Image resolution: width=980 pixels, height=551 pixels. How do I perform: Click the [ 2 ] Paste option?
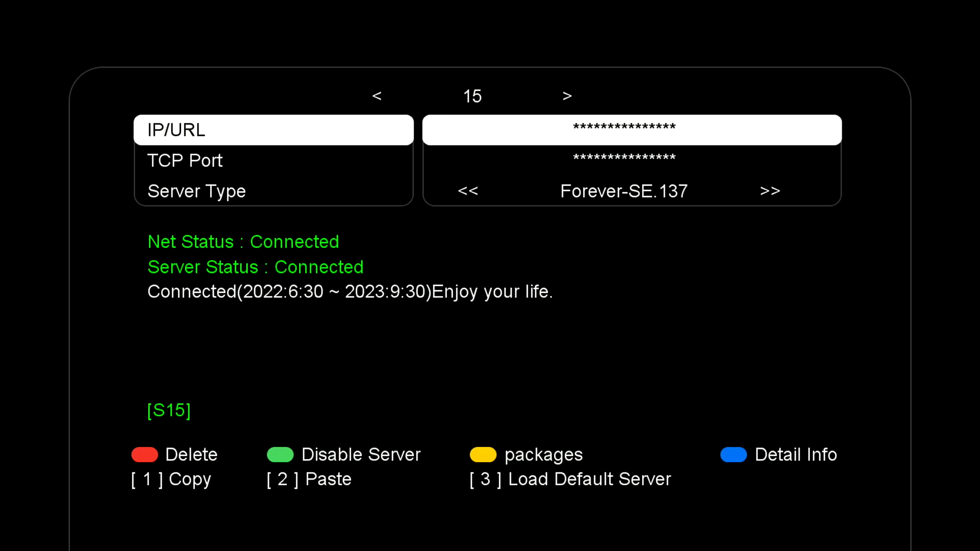(309, 479)
